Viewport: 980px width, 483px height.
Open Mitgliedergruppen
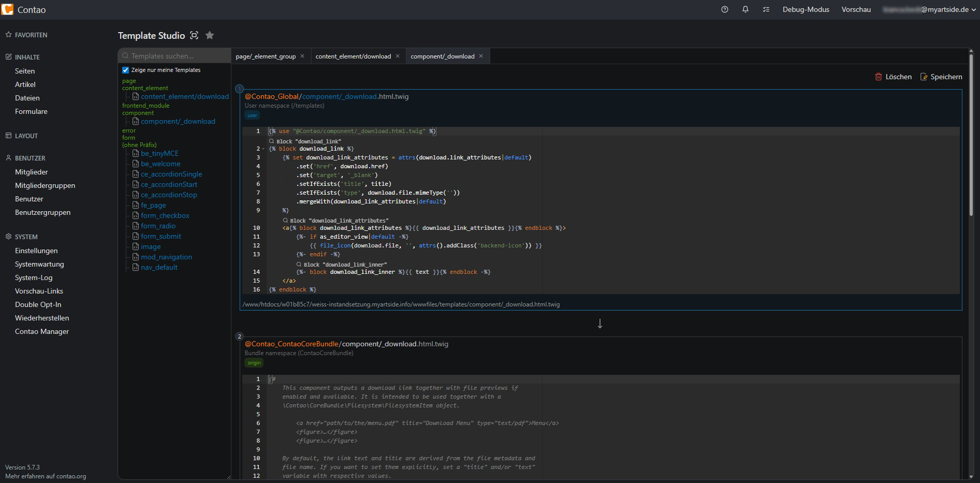coord(45,185)
